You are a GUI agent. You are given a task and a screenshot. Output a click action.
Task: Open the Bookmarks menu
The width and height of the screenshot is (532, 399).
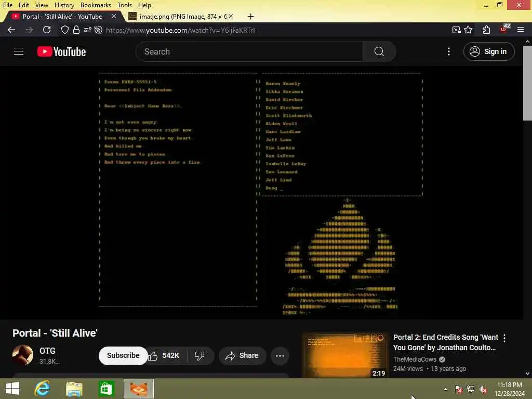click(96, 5)
